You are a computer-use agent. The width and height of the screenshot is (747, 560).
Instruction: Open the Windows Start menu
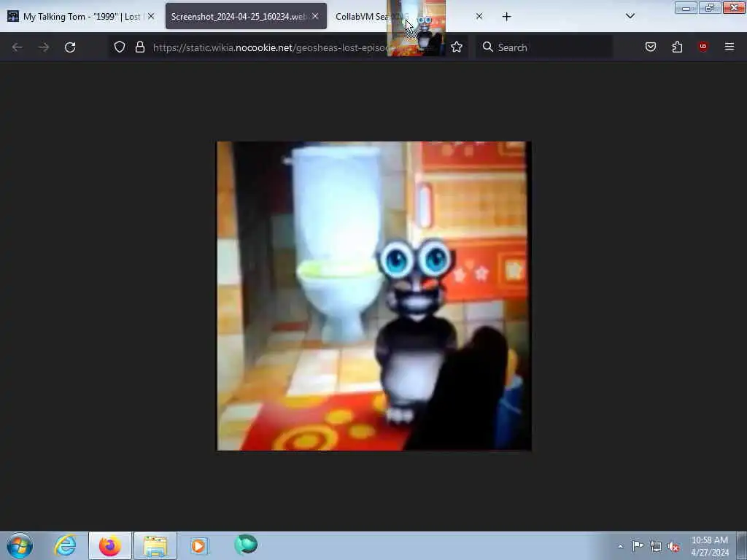click(x=20, y=545)
